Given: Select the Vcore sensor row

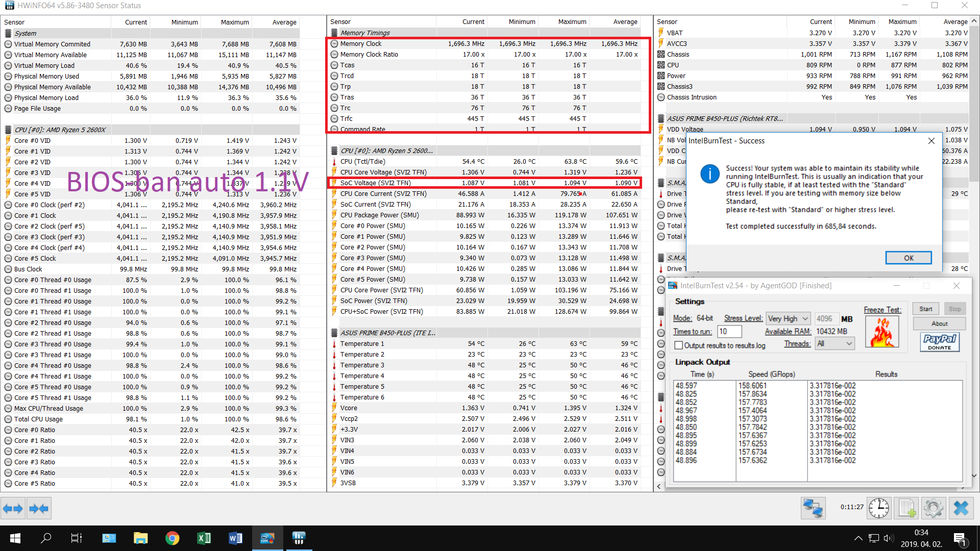Looking at the screenshot, I should pos(485,408).
